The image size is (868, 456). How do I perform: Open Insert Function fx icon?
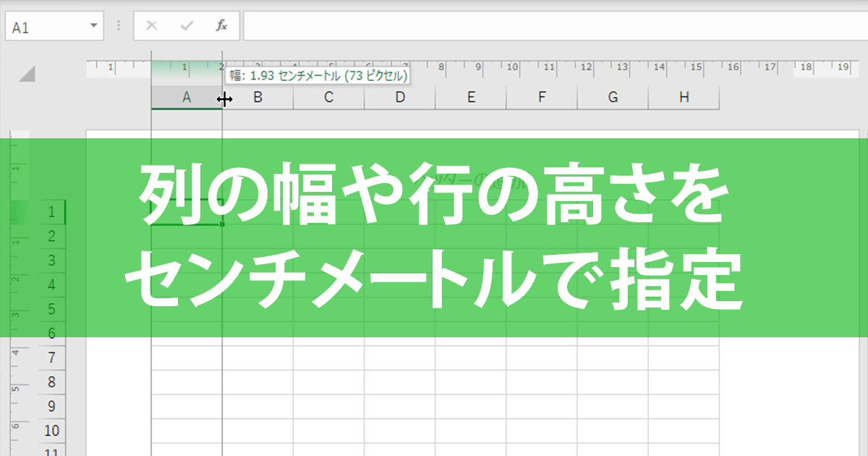[x=222, y=26]
